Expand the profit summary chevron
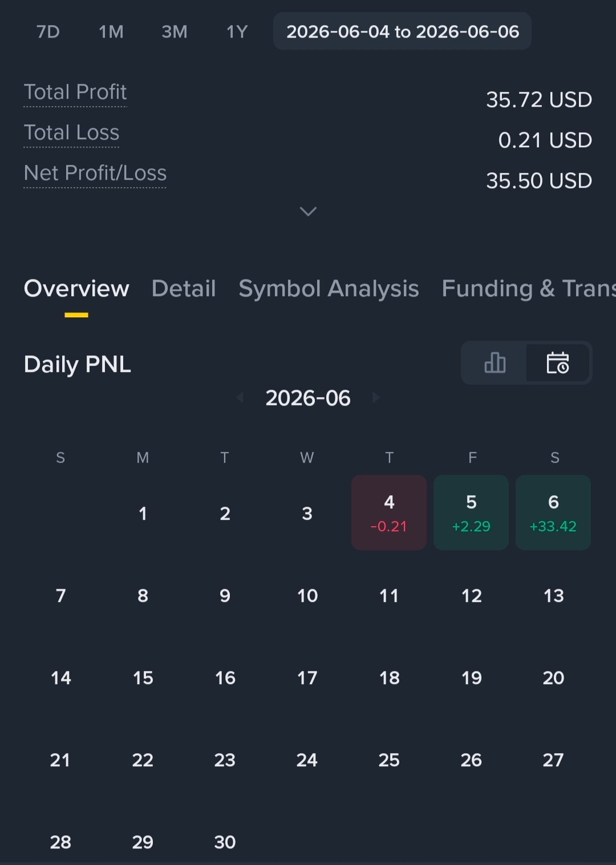This screenshot has height=865, width=616. click(x=308, y=211)
